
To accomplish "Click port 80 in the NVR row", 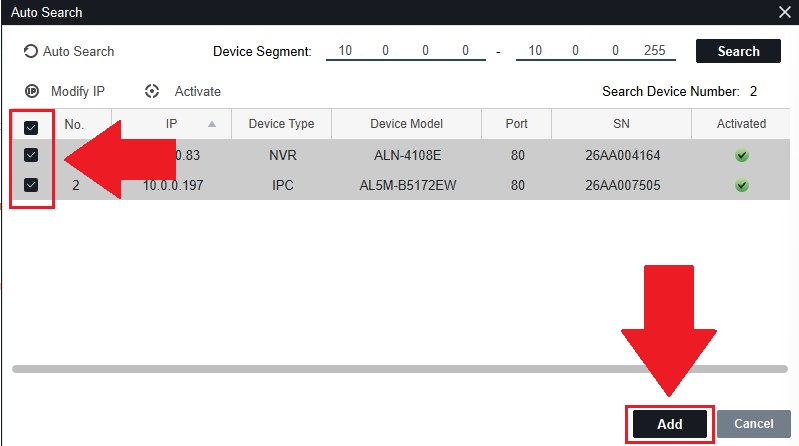I will tap(518, 155).
